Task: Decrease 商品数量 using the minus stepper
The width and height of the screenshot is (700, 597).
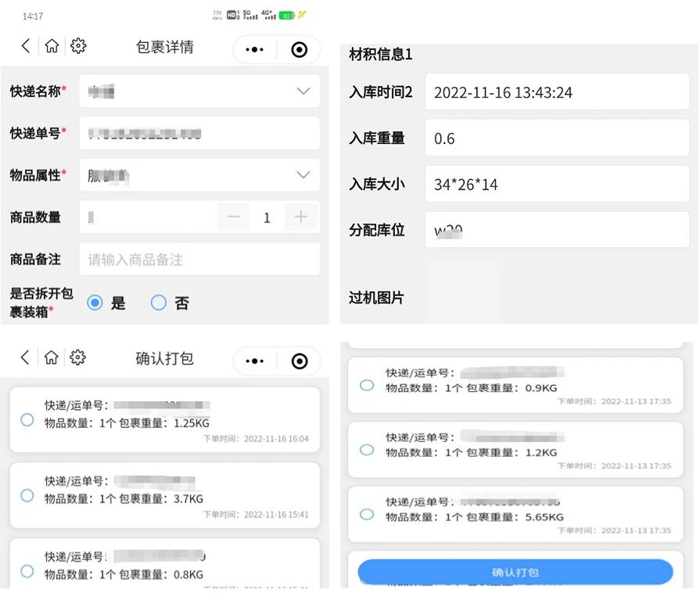Action: click(x=232, y=217)
